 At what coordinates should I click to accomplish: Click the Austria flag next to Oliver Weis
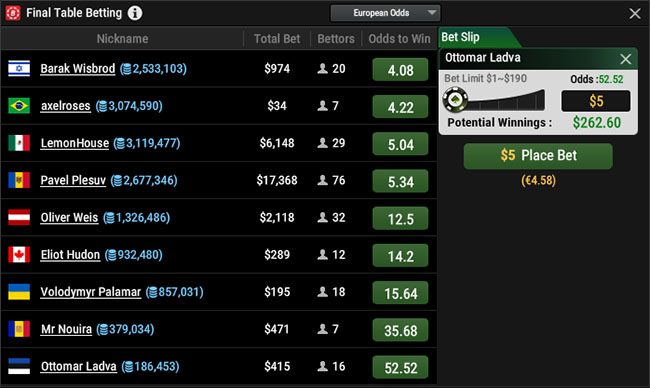[19, 217]
